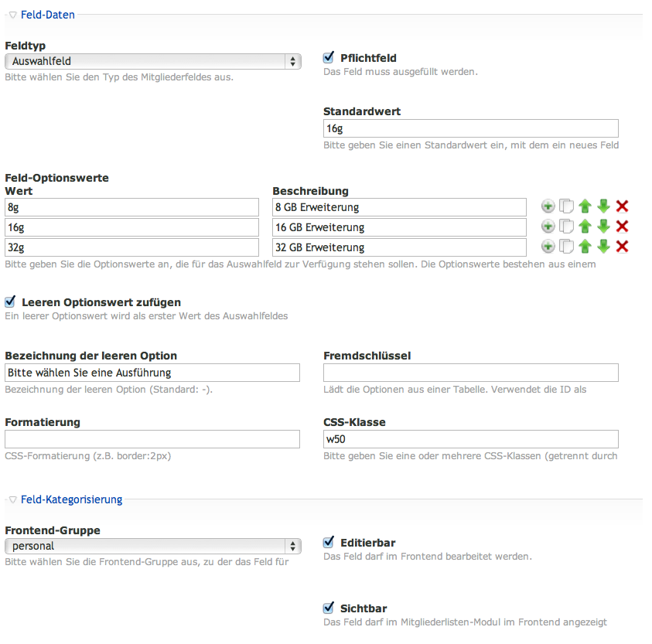Disable the Editierbar checkbox
The height and width of the screenshot is (644, 652).
[329, 542]
